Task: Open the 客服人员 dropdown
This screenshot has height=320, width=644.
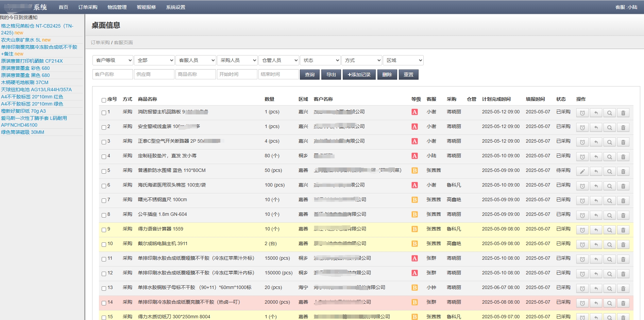Action: click(x=196, y=60)
